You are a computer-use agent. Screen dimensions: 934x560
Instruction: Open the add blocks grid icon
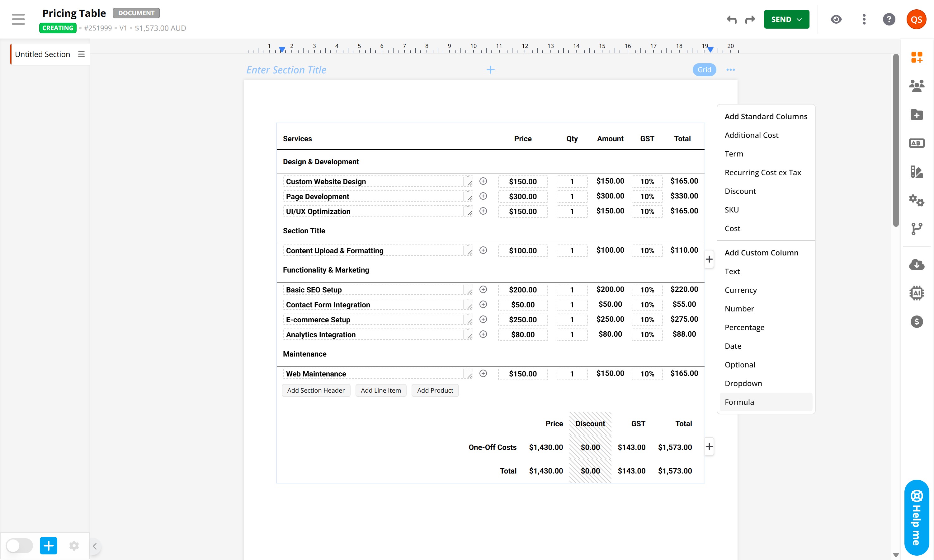coord(916,57)
